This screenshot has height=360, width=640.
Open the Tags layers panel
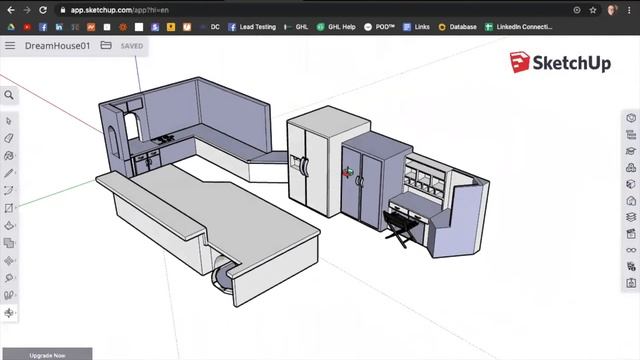pos(631,217)
